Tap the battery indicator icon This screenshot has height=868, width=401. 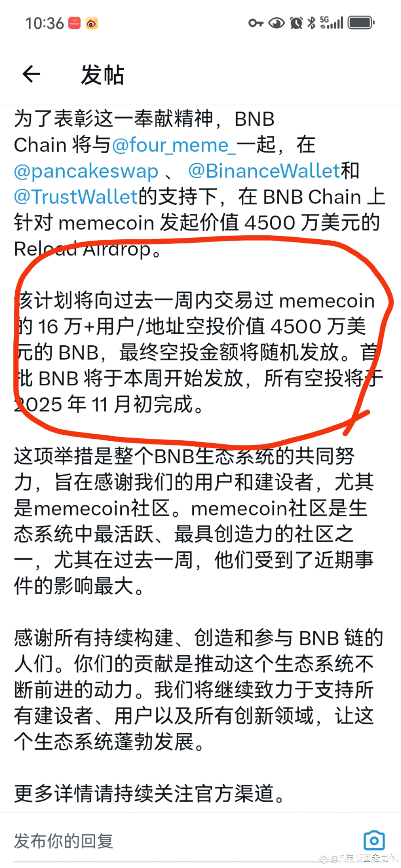coord(361,23)
